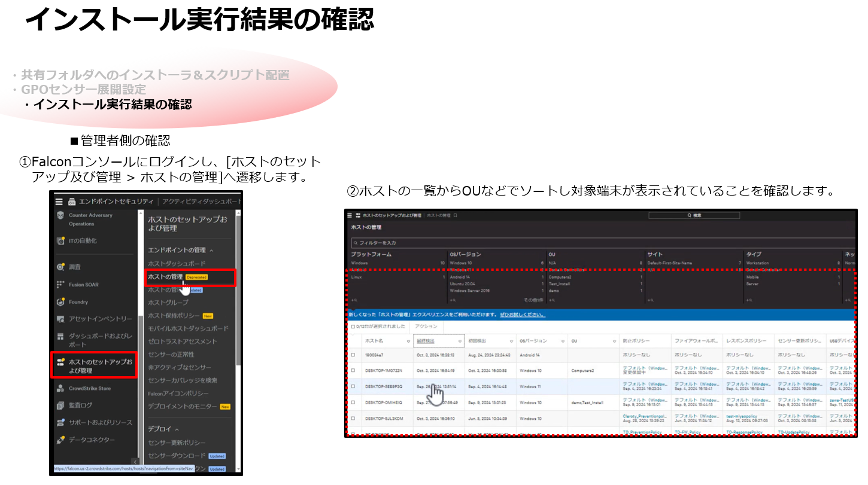Filter by Workstation in タイプ list
The width and height of the screenshot is (868, 485).
[x=757, y=263]
